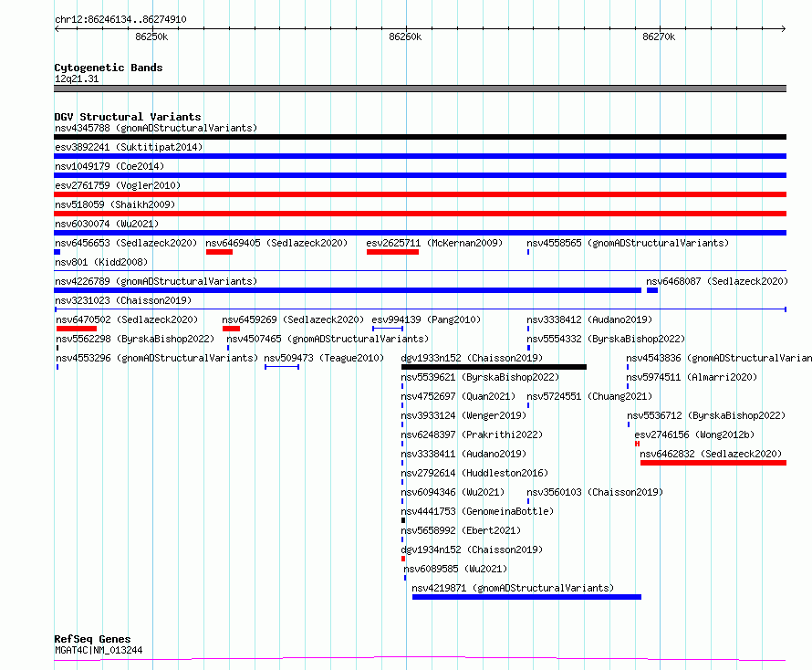
Task: Select nsv5724551 (Chuang2021) label
Action: click(589, 396)
